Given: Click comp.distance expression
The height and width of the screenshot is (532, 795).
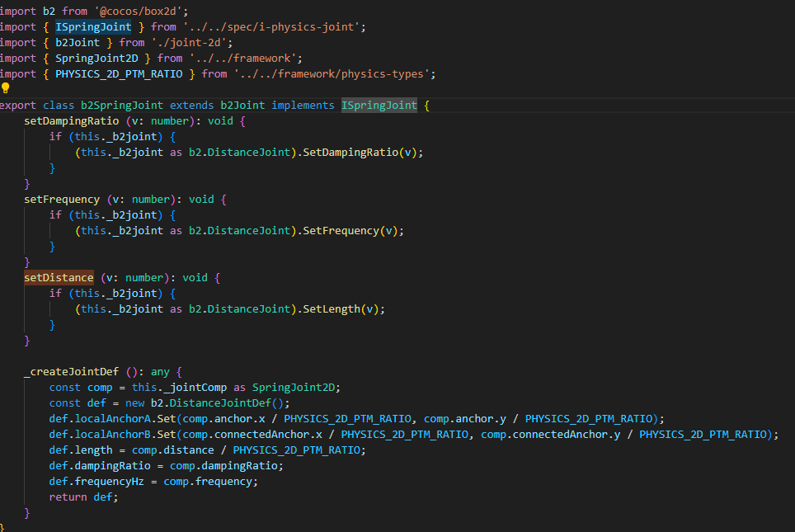Looking at the screenshot, I should (x=173, y=450).
